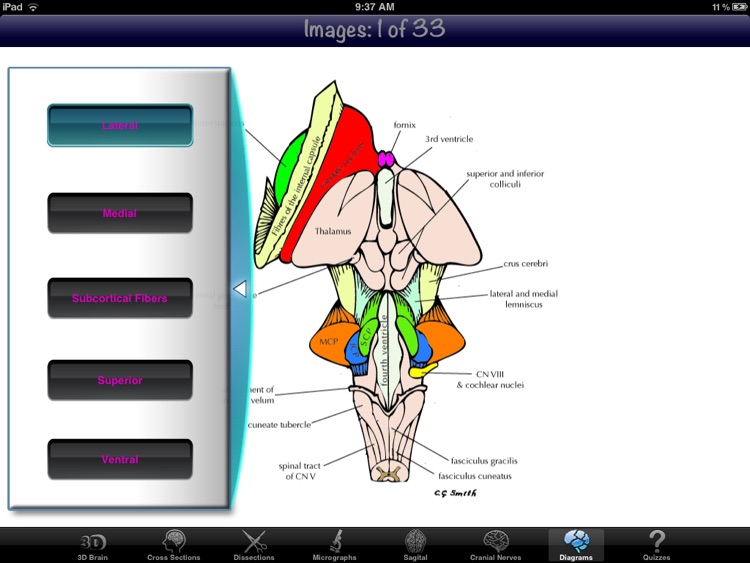Tap the 'fasciculus cuneatus' label
750x563 pixels.
click(475, 476)
